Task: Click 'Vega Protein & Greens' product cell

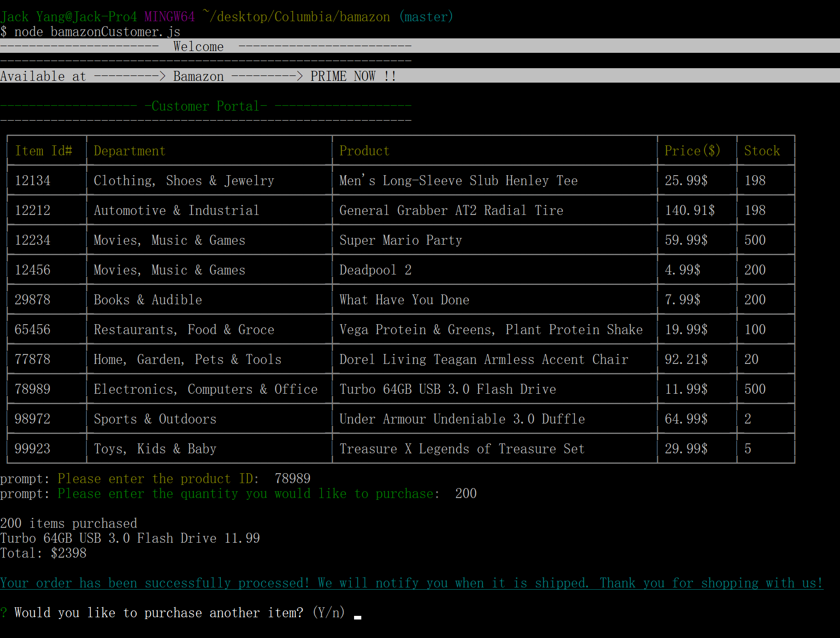Action: tap(491, 330)
